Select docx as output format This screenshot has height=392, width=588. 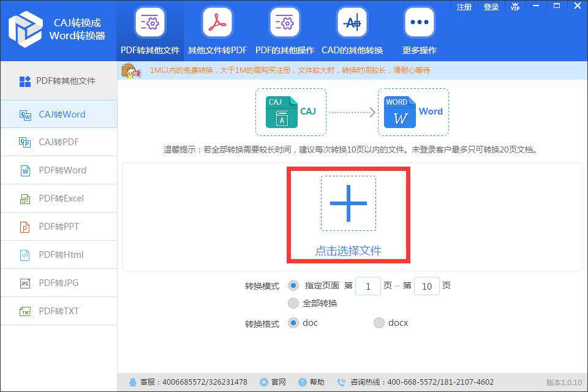[379, 323]
